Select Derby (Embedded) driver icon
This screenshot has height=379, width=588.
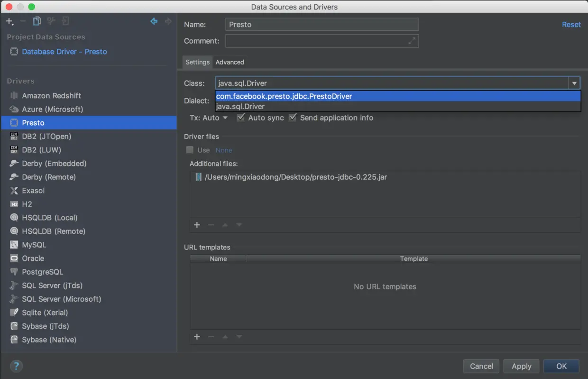click(14, 163)
